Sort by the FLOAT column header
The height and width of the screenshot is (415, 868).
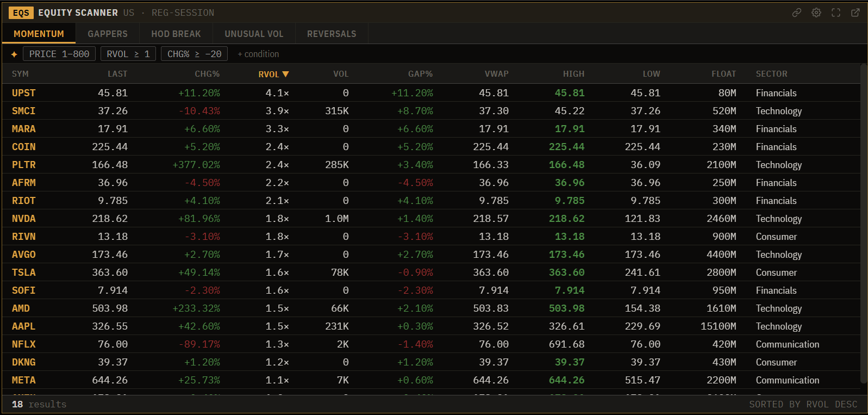pos(724,74)
